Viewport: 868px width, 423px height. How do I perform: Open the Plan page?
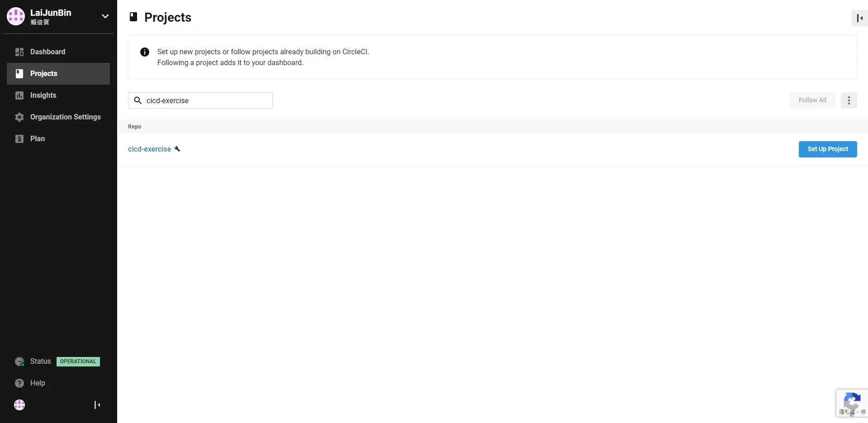[58, 139]
